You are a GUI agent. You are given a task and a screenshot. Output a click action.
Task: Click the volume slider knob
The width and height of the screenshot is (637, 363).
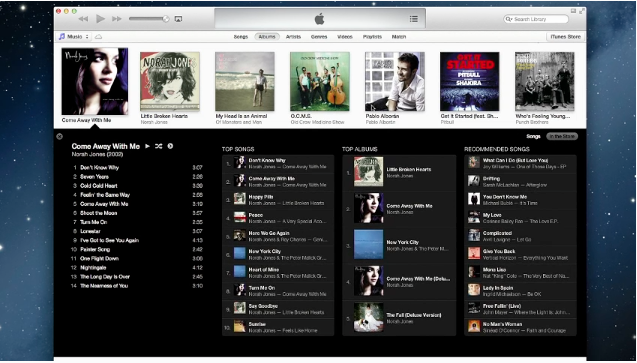coord(166,19)
